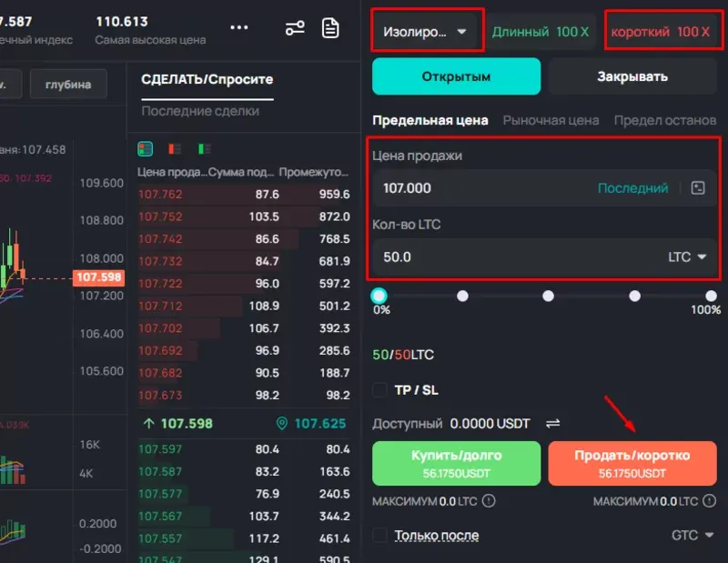Select ask price 107.673 row
Screen dimensions: 728x563
[x=244, y=395]
